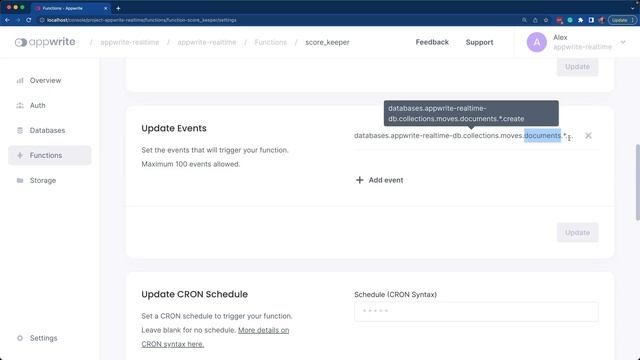Open the browser extensions puzzle icon
This screenshot has width=640, height=360.
(581, 20)
